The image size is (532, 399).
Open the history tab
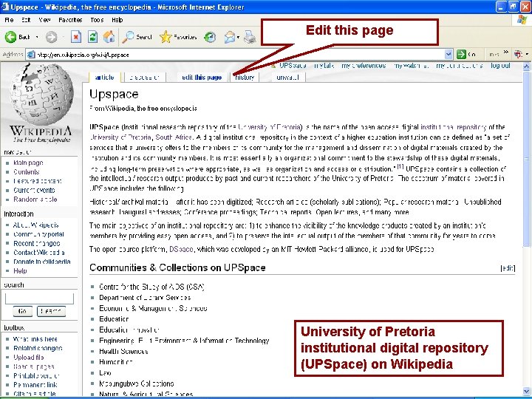(x=245, y=78)
